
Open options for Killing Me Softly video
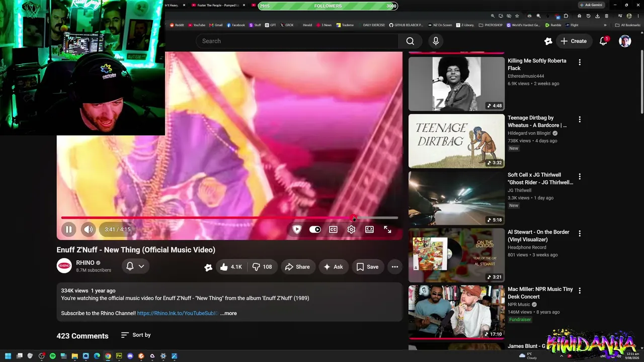(x=580, y=62)
